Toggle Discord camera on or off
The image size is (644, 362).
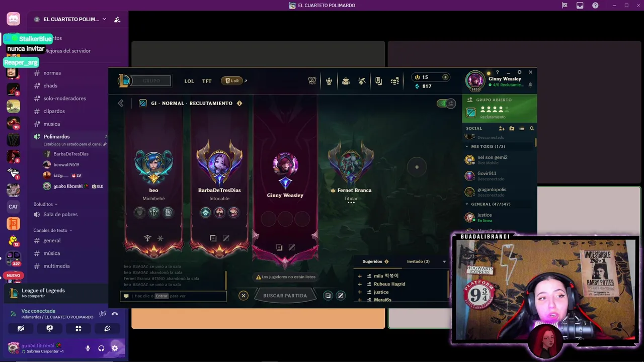[21, 328]
